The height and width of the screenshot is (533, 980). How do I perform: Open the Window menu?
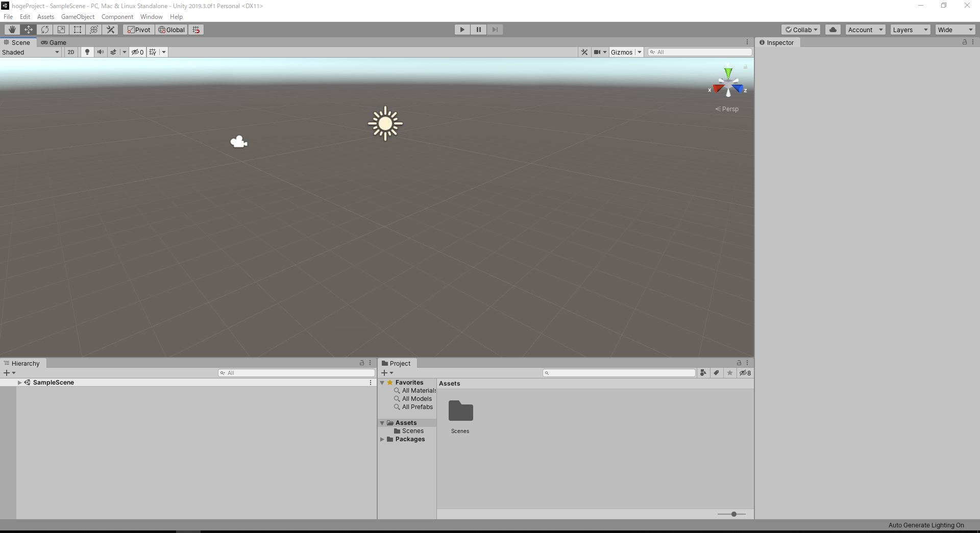[152, 17]
